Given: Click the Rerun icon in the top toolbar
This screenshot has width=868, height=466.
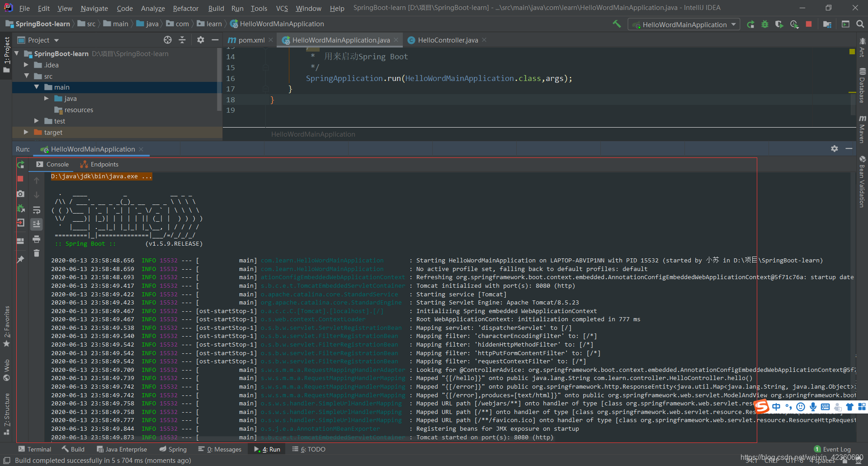Looking at the screenshot, I should coord(750,24).
